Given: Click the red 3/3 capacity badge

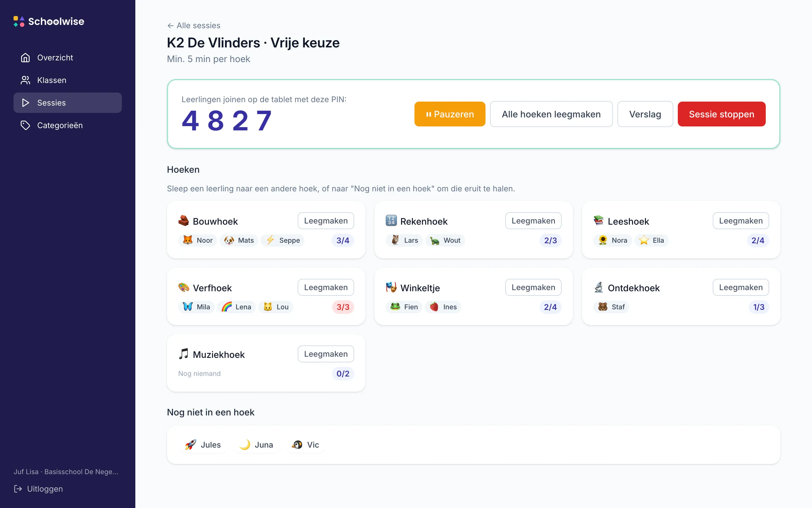Looking at the screenshot, I should tap(343, 307).
